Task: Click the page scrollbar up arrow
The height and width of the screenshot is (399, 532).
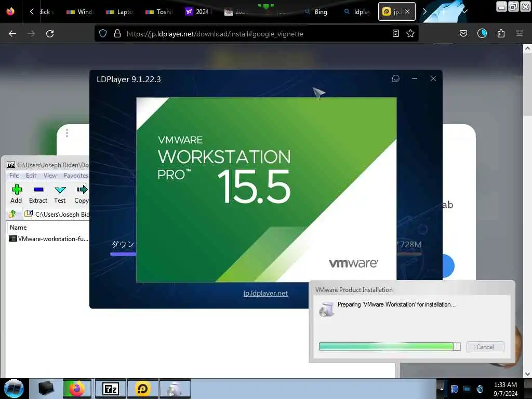Action: [x=527, y=48]
